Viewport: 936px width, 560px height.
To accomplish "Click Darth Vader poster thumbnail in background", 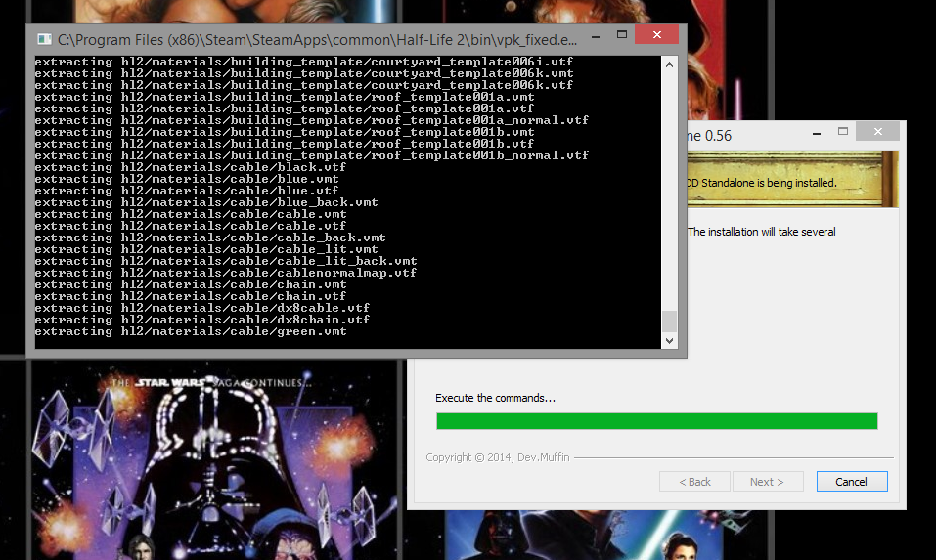I will (213, 460).
